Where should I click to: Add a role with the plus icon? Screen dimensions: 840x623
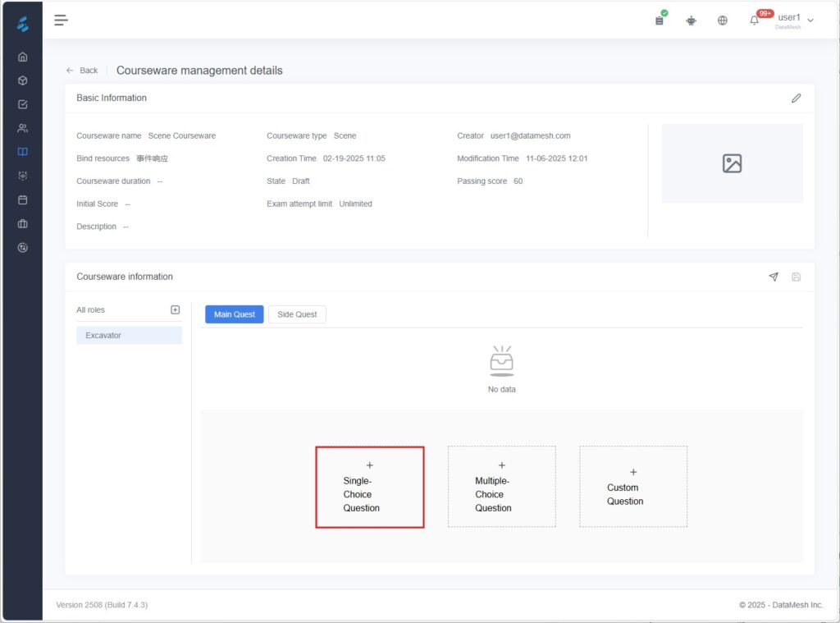point(175,309)
